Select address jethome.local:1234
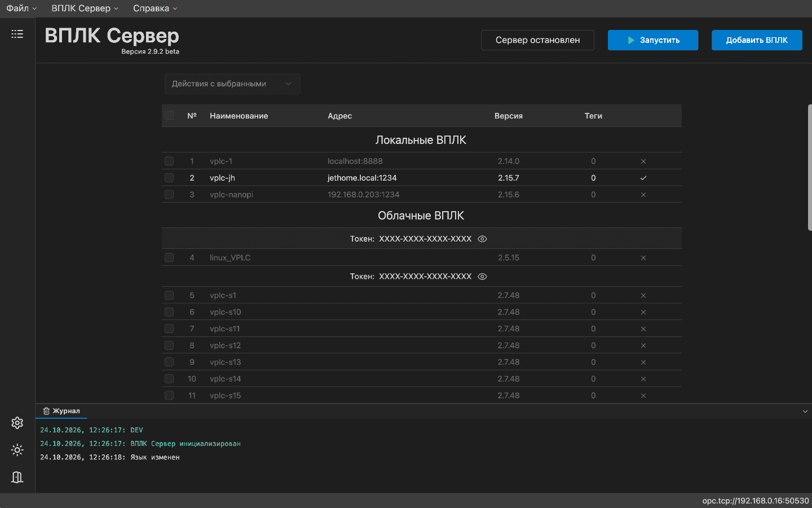The image size is (812, 508). point(362,178)
